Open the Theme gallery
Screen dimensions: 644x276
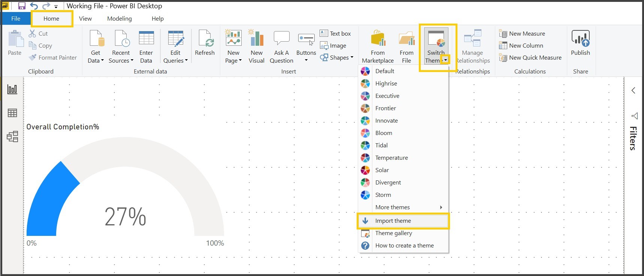coord(403,233)
